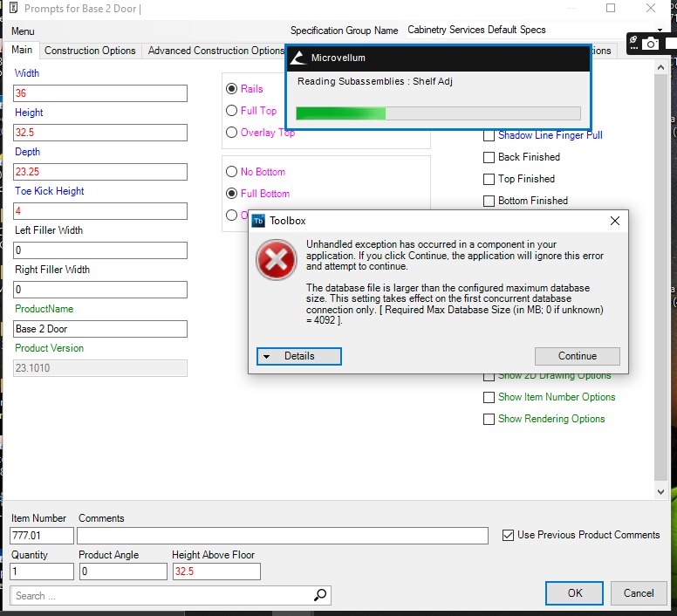Click the Prompts window title icon
Viewport: 677px width, 616px height.
pyautogui.click(x=13, y=8)
